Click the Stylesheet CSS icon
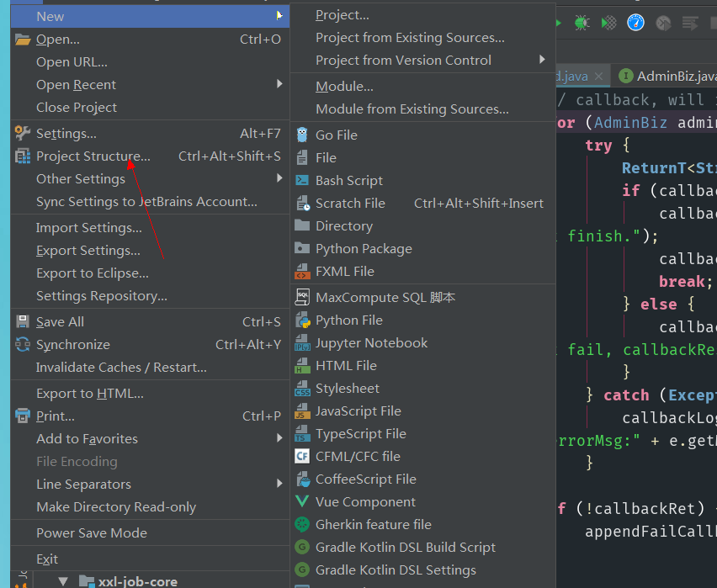 (x=302, y=388)
